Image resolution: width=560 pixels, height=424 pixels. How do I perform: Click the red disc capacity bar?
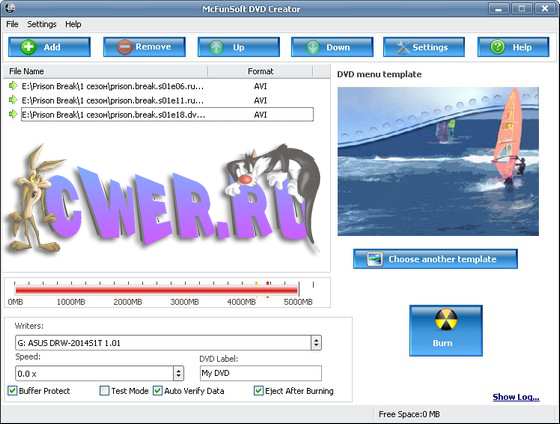pos(156,290)
